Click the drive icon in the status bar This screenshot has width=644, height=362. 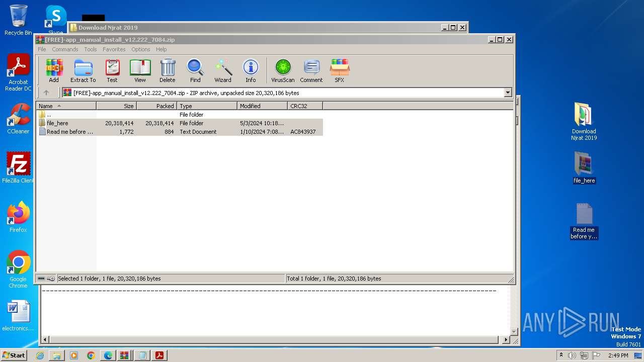point(41,279)
